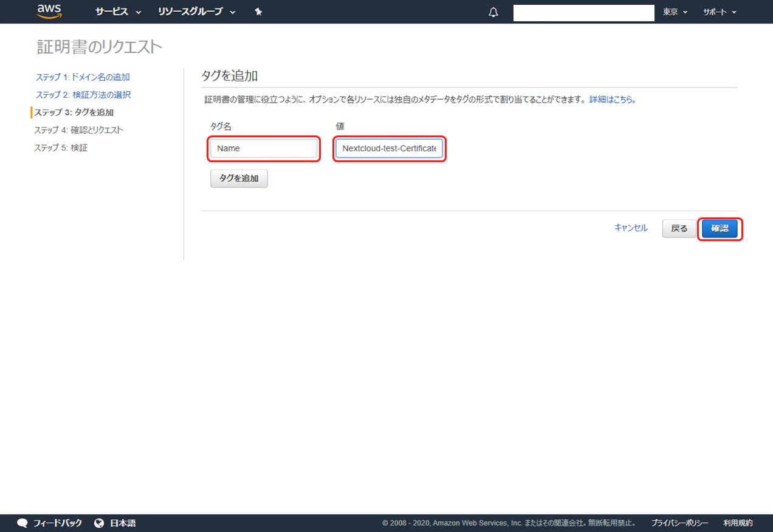Viewport: 773px width, 532px height.
Task: Open フィードバック in the footer
Action: click(58, 523)
